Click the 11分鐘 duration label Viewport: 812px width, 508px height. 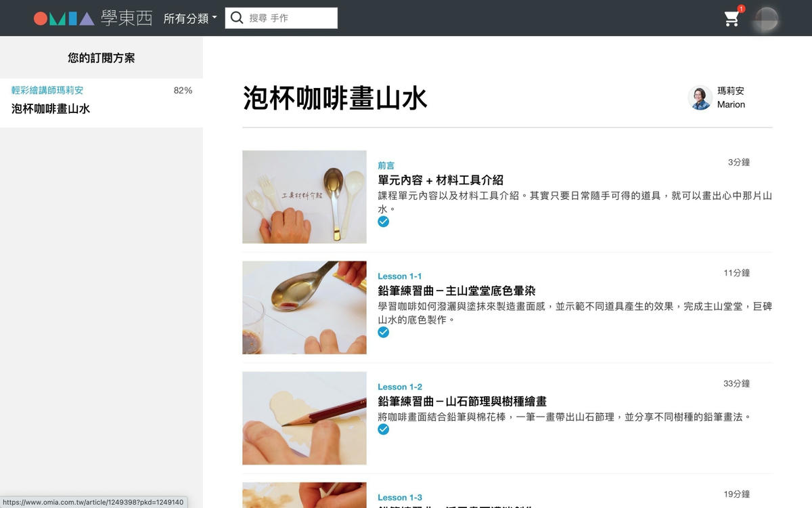tap(737, 273)
